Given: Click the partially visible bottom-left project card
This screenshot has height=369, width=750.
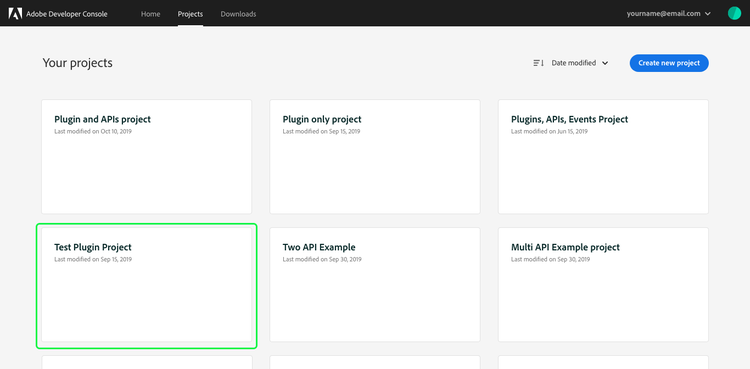Looking at the screenshot, I should [146, 362].
